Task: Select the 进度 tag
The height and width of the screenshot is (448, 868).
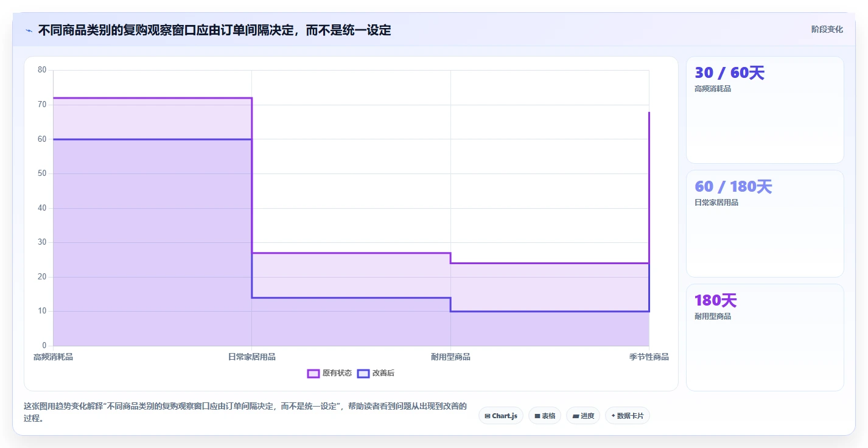Action: (x=583, y=416)
